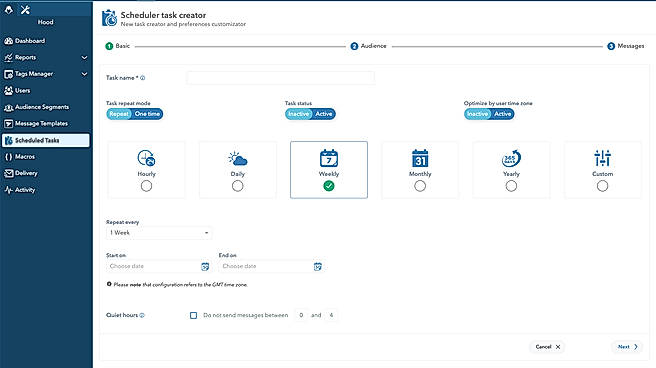Click the quiet hours end value 4
Image resolution: width=656 pixels, height=368 pixels.
point(331,315)
